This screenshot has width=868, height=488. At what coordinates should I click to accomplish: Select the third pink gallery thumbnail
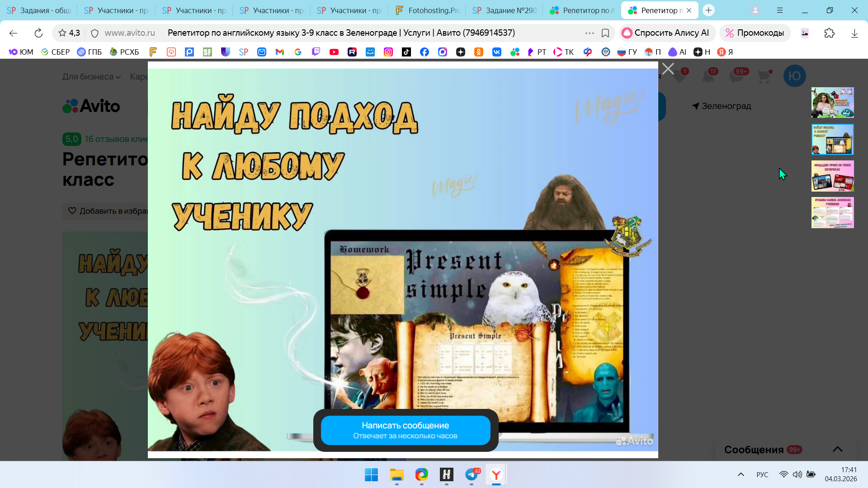click(832, 176)
